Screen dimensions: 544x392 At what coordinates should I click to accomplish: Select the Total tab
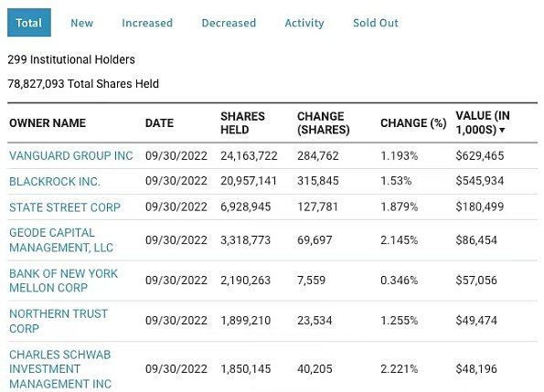tap(29, 23)
